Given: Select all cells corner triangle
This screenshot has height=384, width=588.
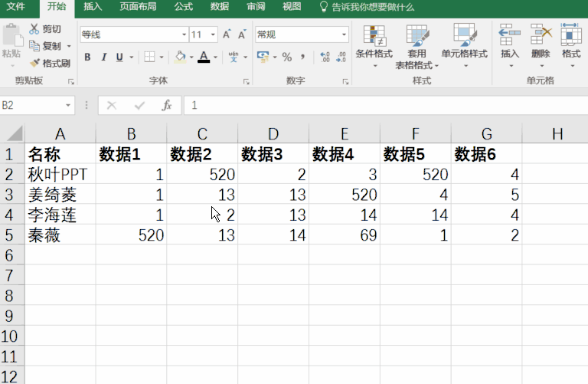Looking at the screenshot, I should coord(15,133).
